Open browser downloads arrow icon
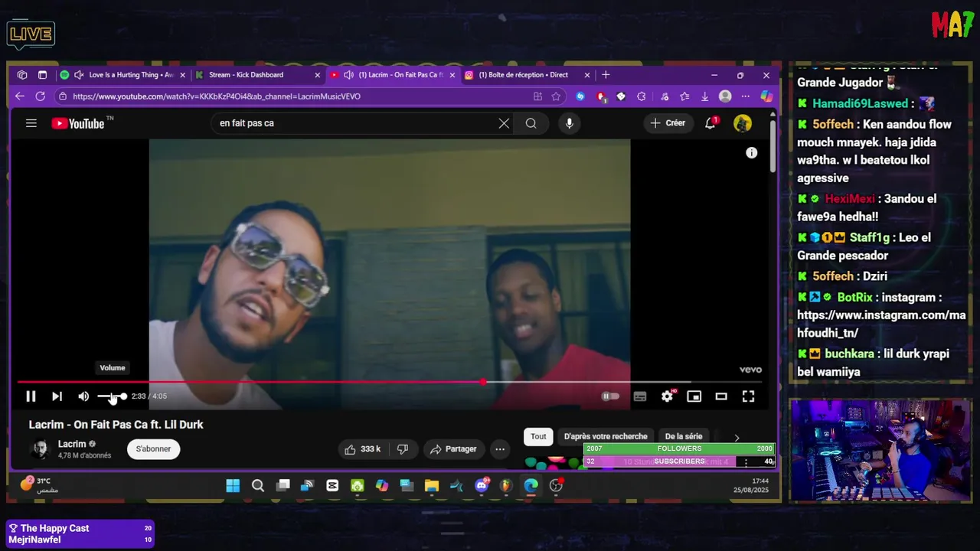This screenshot has height=551, width=980. coord(704,96)
